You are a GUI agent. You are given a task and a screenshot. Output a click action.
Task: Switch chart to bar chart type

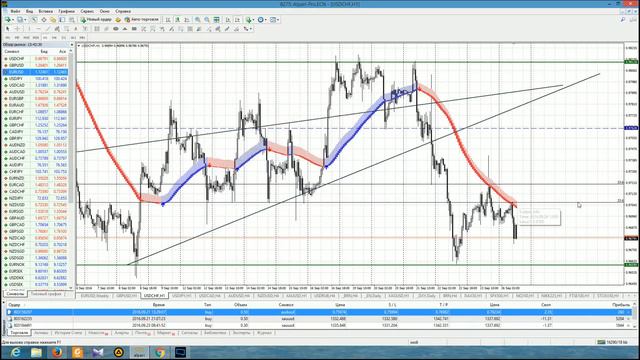(x=168, y=20)
